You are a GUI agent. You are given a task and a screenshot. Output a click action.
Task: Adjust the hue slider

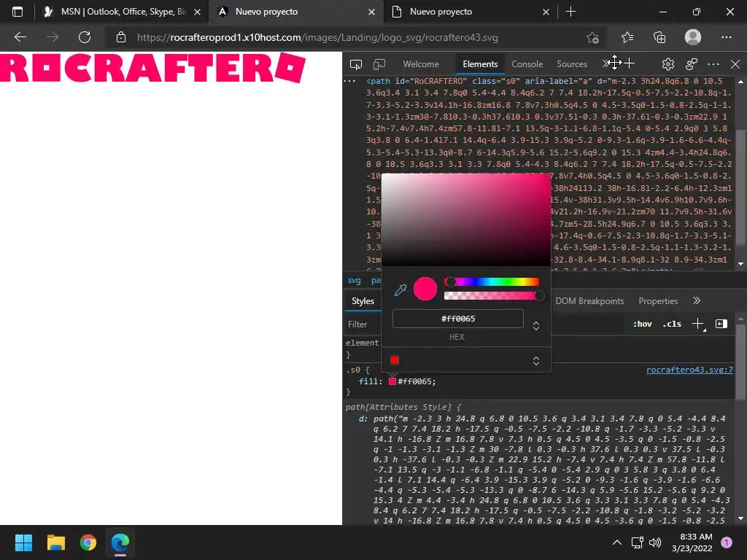tap(492, 282)
